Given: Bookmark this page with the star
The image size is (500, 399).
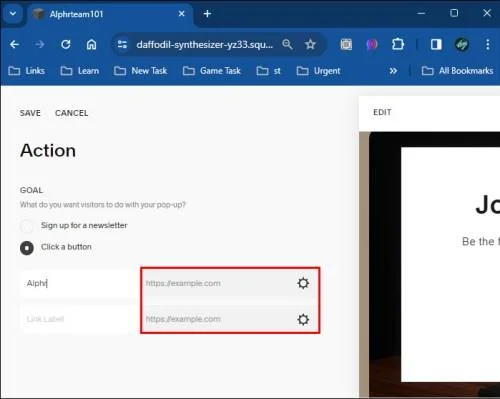Looking at the screenshot, I should tap(310, 44).
